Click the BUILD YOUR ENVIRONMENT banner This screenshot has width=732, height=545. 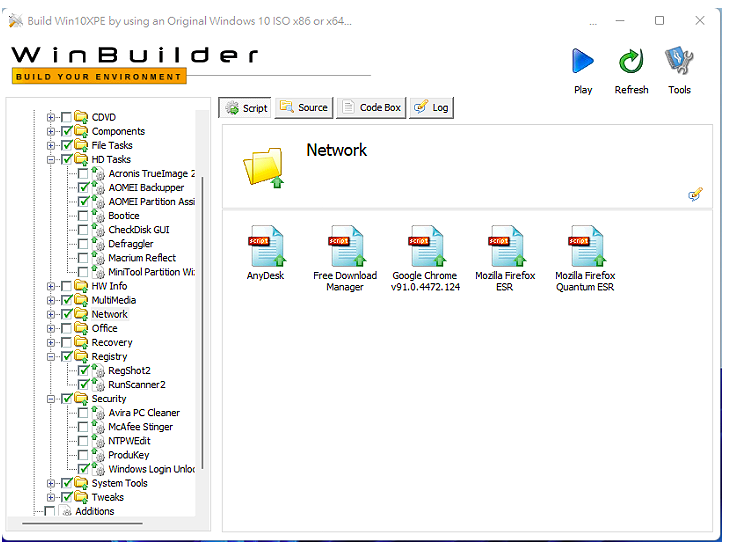[99, 76]
